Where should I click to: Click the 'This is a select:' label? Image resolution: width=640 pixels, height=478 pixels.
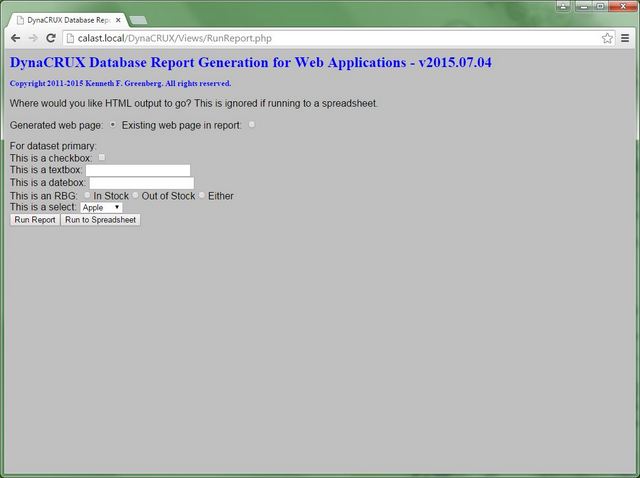click(43, 207)
